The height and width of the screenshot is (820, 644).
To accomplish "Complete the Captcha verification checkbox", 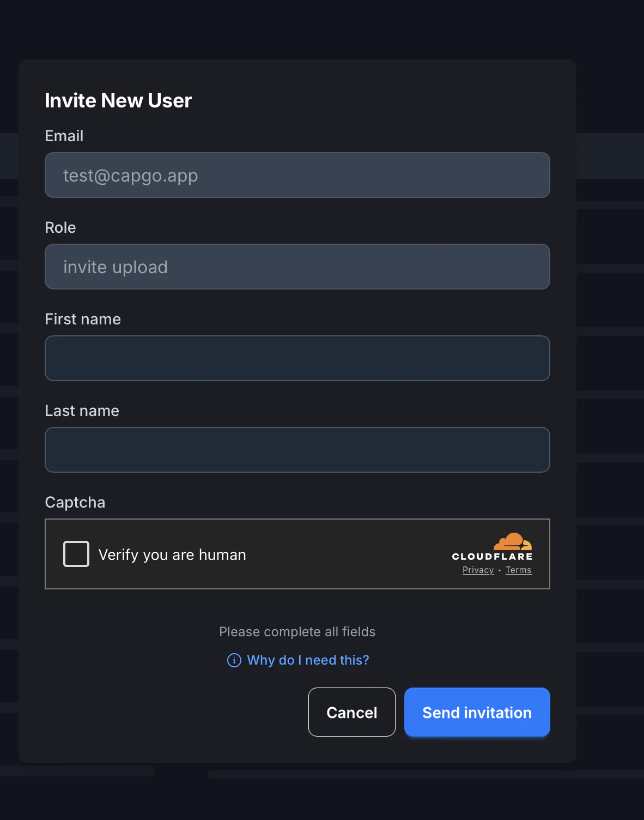I will click(76, 554).
